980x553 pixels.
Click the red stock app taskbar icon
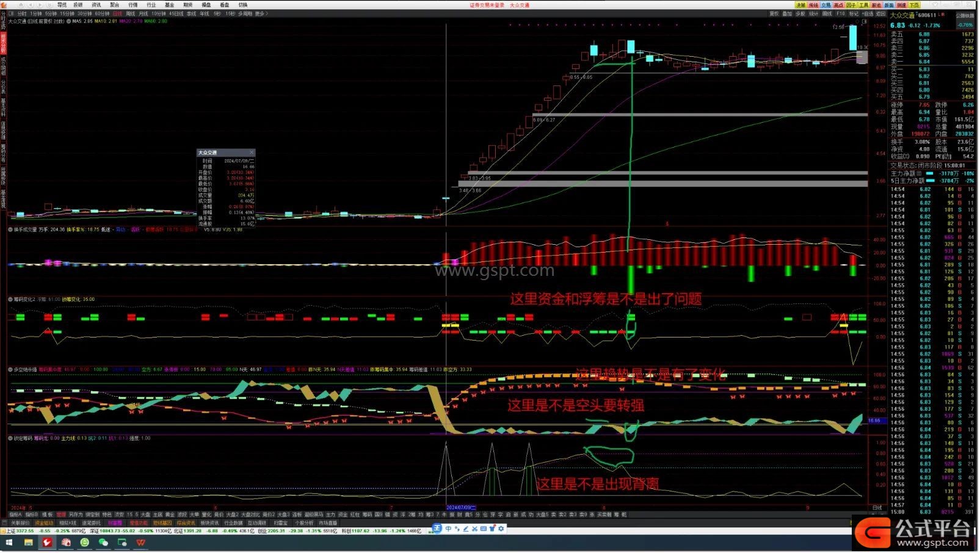tap(47, 542)
